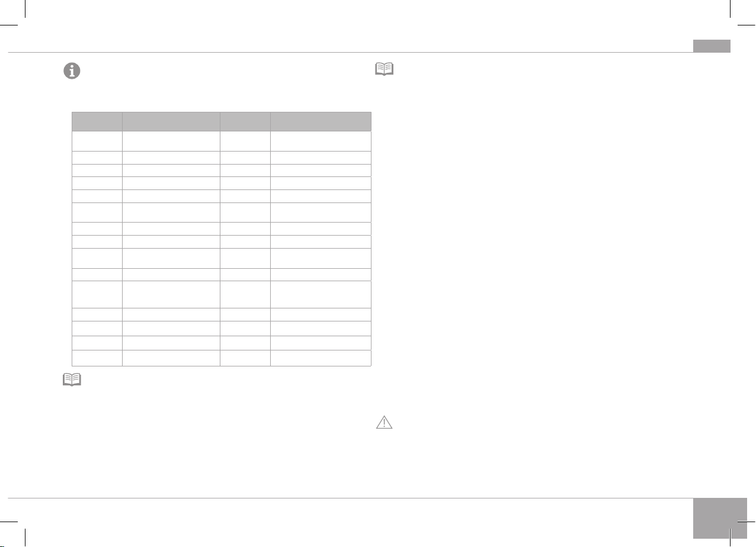Click the gray tab in the page header
Image resolution: width=756 pixels, height=547 pixels.
(712, 46)
